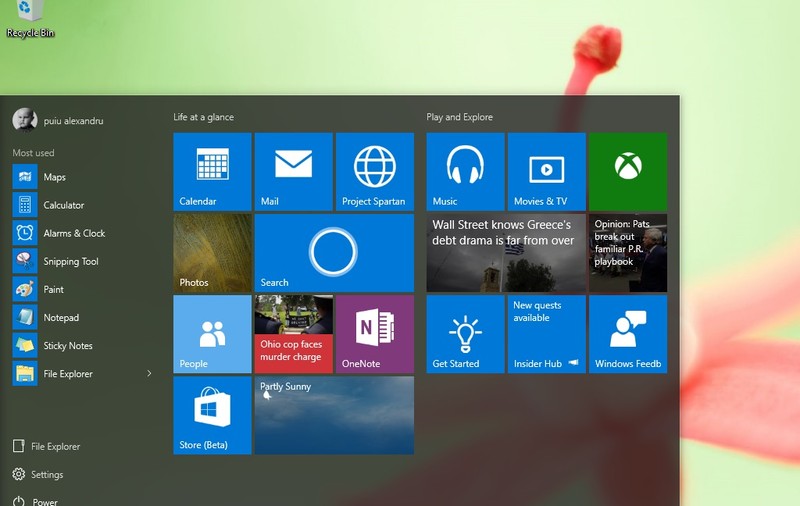
Task: Read the Wall Street Greece debt story
Action: click(506, 253)
